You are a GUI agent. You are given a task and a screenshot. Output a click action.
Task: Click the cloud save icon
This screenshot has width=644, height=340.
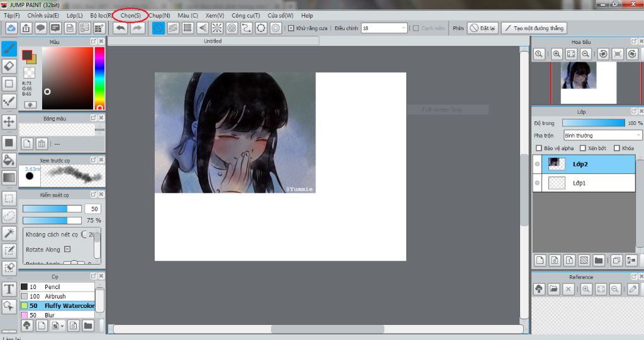coord(11,28)
